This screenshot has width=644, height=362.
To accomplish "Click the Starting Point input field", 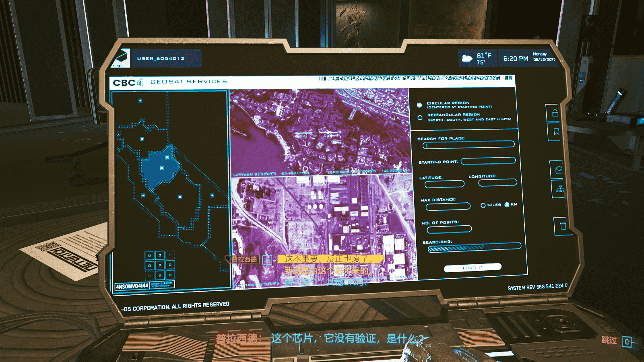I will [x=488, y=161].
